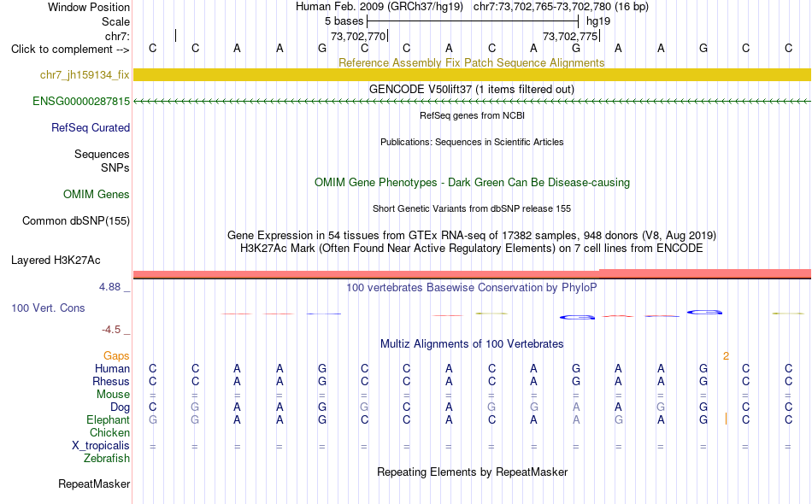The image size is (812, 504).
Task: Click the Scale label
Action: click(x=116, y=21)
